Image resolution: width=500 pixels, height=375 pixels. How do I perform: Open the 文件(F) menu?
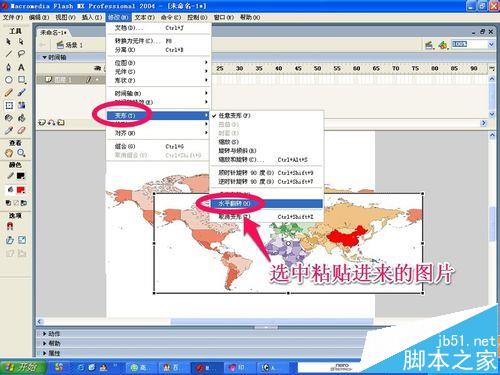click(x=13, y=17)
